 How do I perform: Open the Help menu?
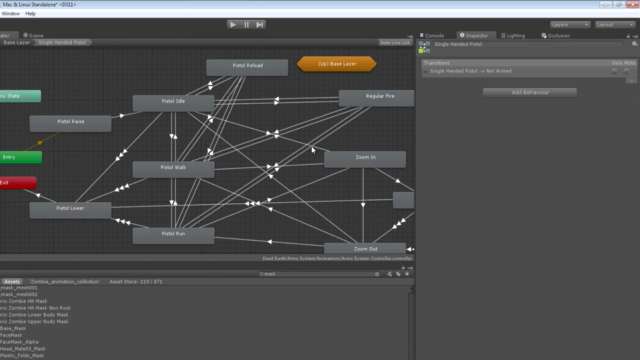click(31, 13)
